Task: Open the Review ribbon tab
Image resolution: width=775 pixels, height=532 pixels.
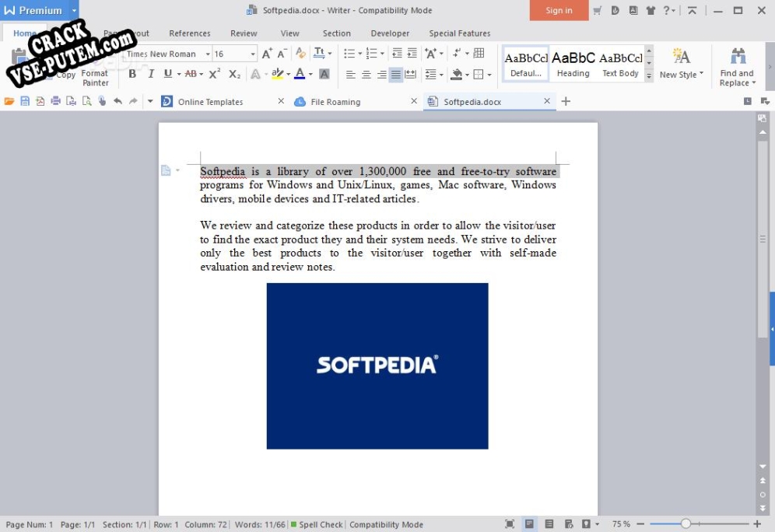Action: pos(244,33)
